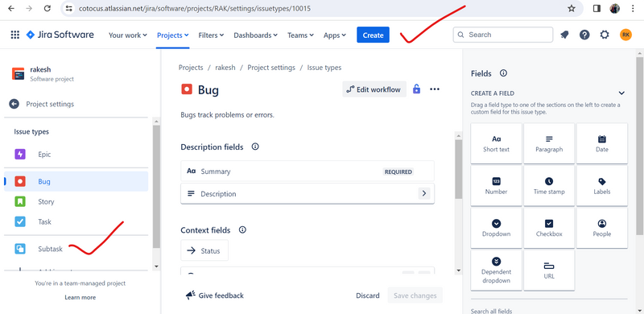Viewport: 644px width, 314px height.
Task: Click the Discard button
Action: pyautogui.click(x=368, y=295)
